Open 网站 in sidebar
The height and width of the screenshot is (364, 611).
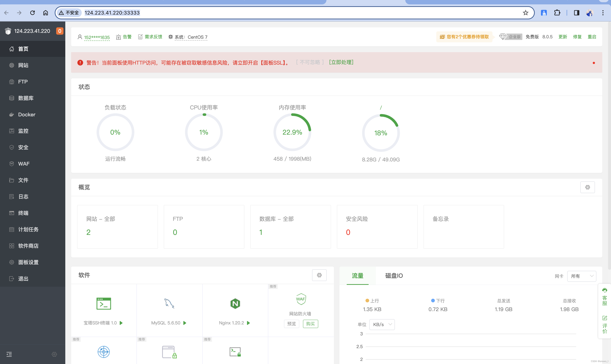click(x=33, y=65)
